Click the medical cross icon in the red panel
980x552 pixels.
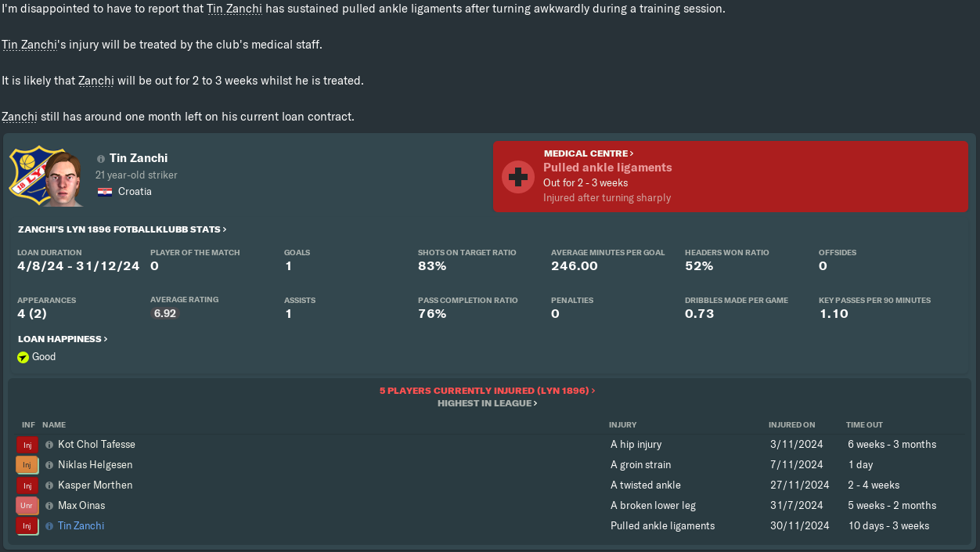517,176
